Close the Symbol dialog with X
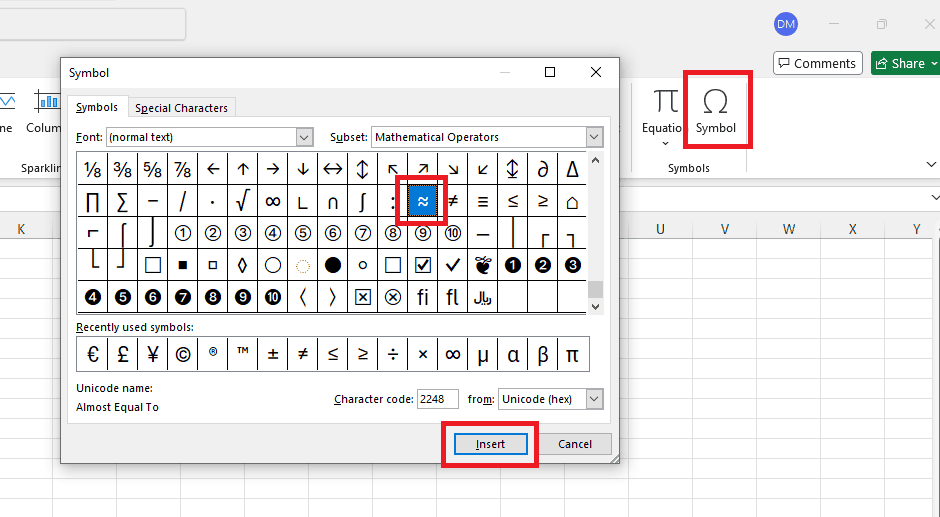940x517 pixels. coord(595,73)
